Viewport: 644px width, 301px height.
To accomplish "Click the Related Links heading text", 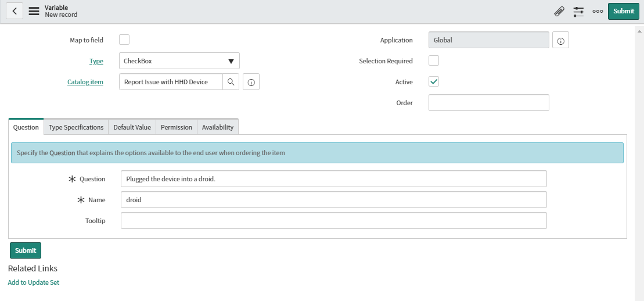I will 33,268.
